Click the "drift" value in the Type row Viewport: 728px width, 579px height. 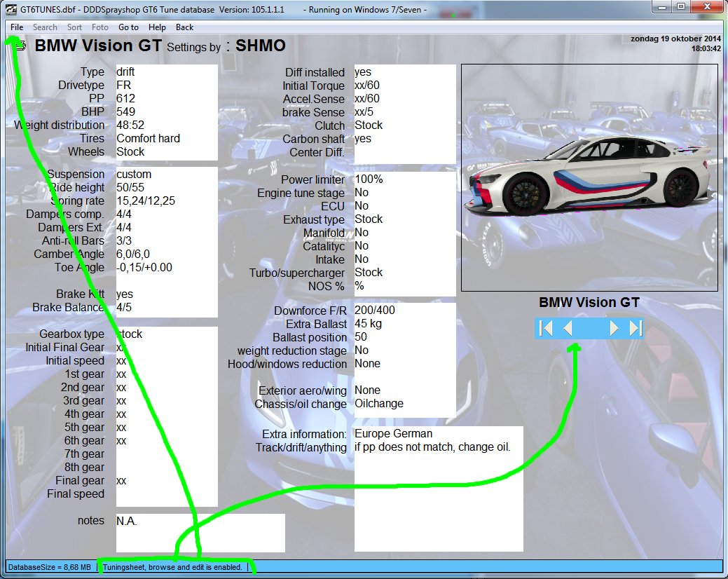(125, 72)
